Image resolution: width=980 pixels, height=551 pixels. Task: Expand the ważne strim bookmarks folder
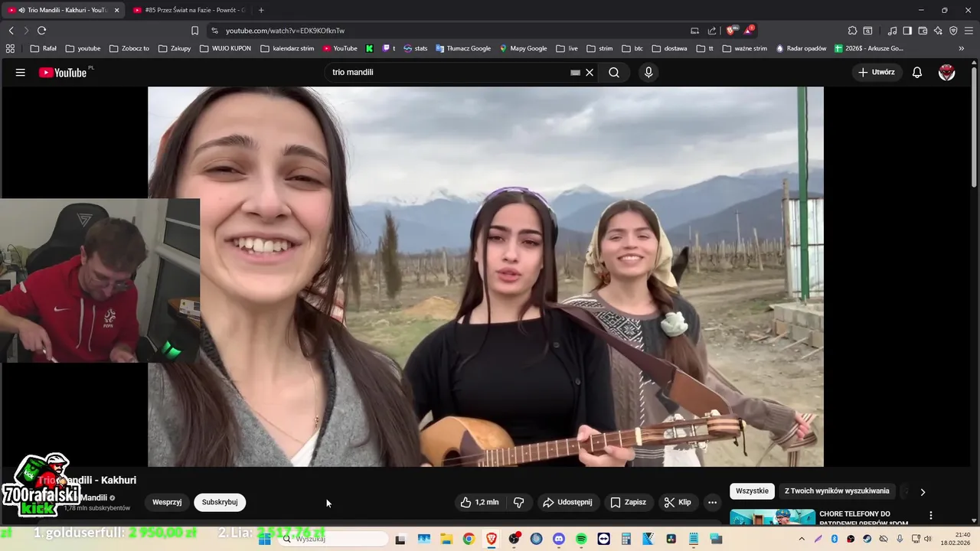(744, 48)
